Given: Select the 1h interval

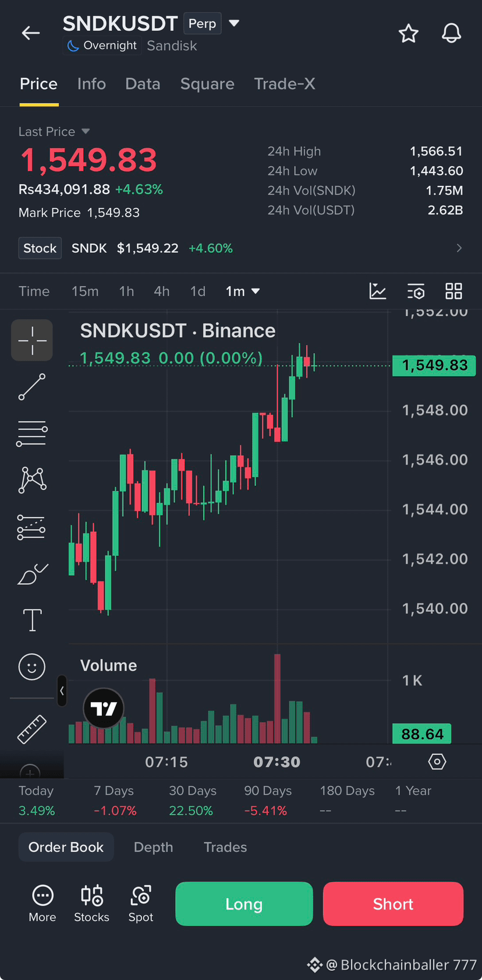Looking at the screenshot, I should point(126,291).
